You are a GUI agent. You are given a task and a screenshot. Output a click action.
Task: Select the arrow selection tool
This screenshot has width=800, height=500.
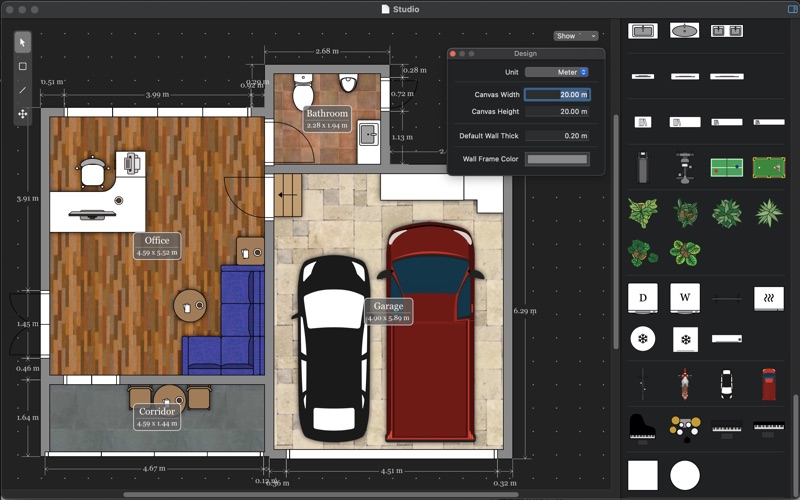coord(22,42)
